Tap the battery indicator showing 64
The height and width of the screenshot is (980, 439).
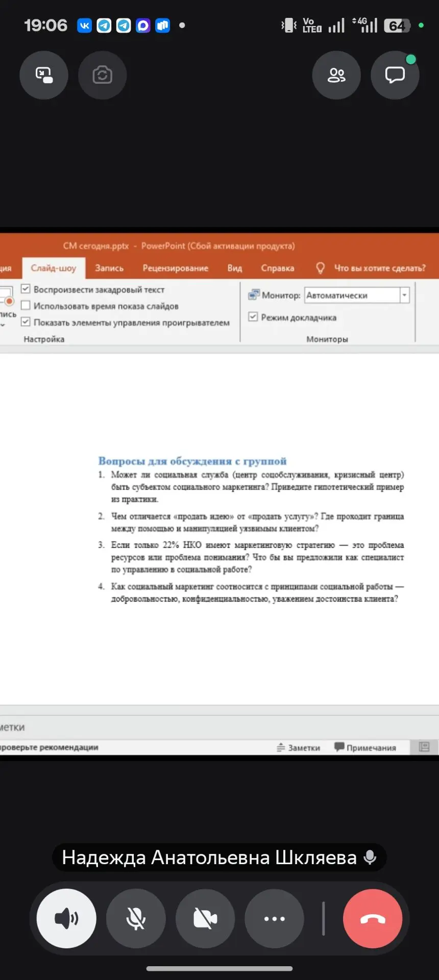[398, 26]
